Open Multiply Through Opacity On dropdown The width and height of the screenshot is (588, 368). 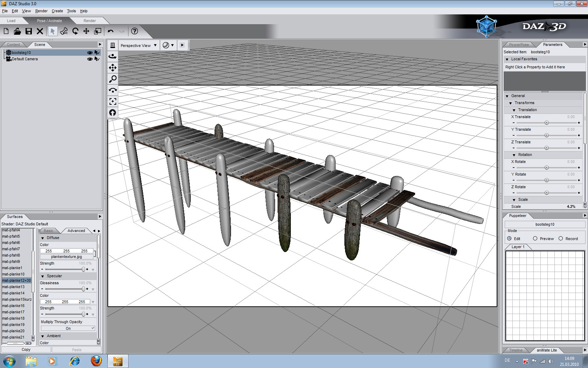tap(68, 328)
